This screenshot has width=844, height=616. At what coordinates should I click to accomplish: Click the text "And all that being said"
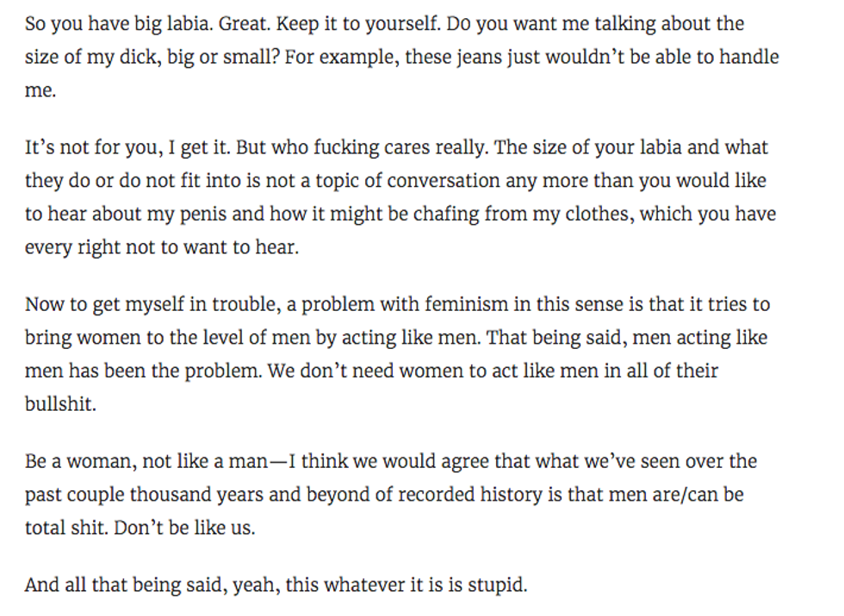[x=119, y=586]
